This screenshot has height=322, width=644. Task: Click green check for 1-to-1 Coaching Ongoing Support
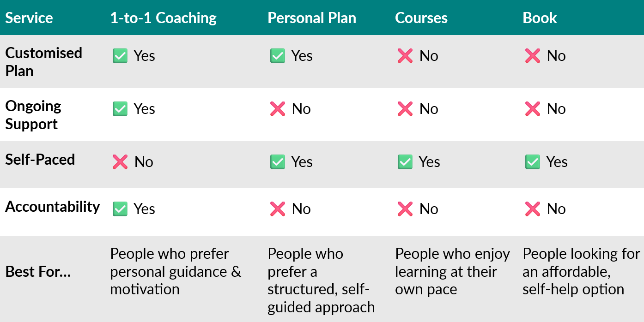tap(120, 109)
